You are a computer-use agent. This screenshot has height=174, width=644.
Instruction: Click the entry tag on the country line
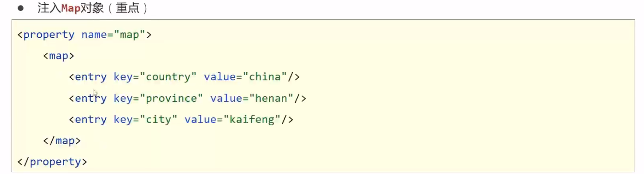[x=91, y=77]
